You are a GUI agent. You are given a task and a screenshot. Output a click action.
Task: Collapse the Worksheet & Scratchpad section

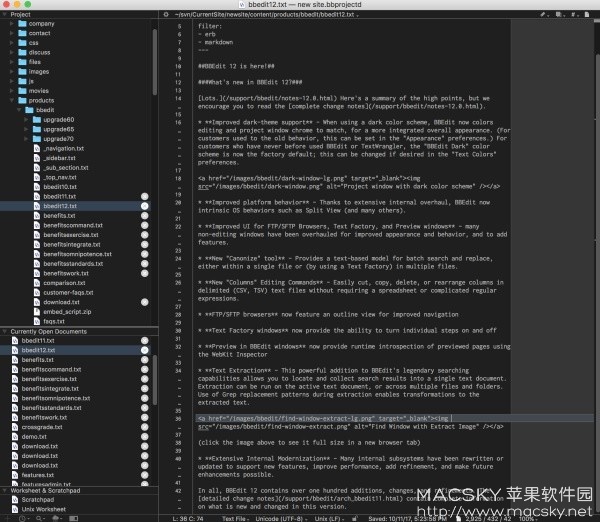coord(5,491)
